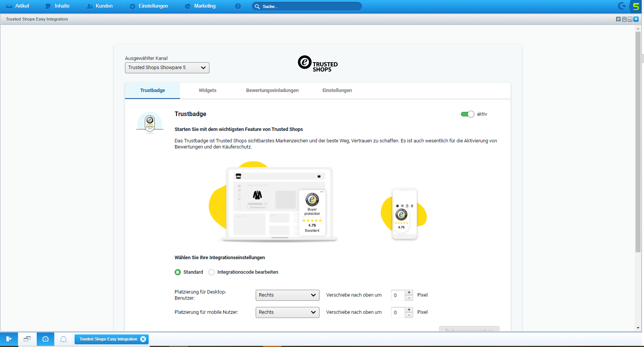Click the mobile Trustbadge preview image

click(x=404, y=214)
